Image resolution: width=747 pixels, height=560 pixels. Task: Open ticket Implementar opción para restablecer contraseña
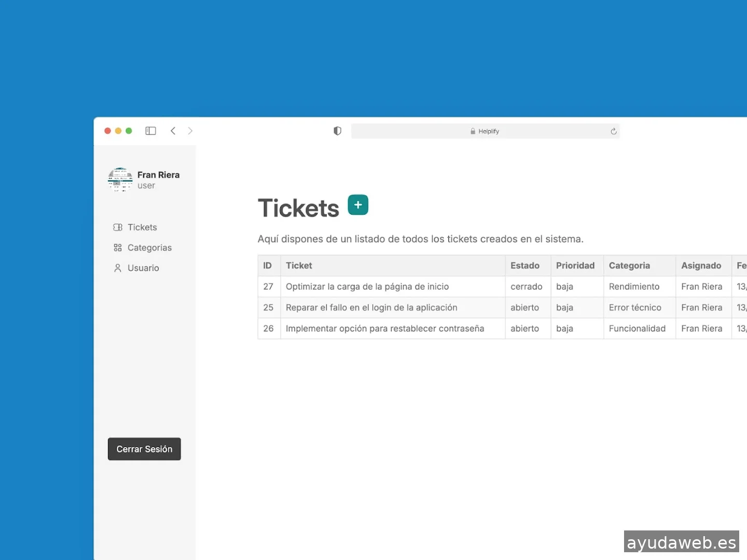point(385,329)
